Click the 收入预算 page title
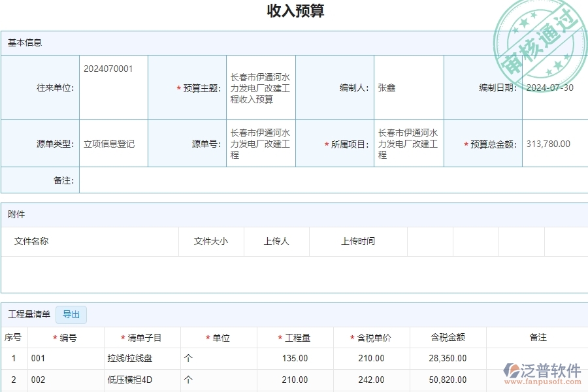The height and width of the screenshot is (392, 588). tap(294, 11)
